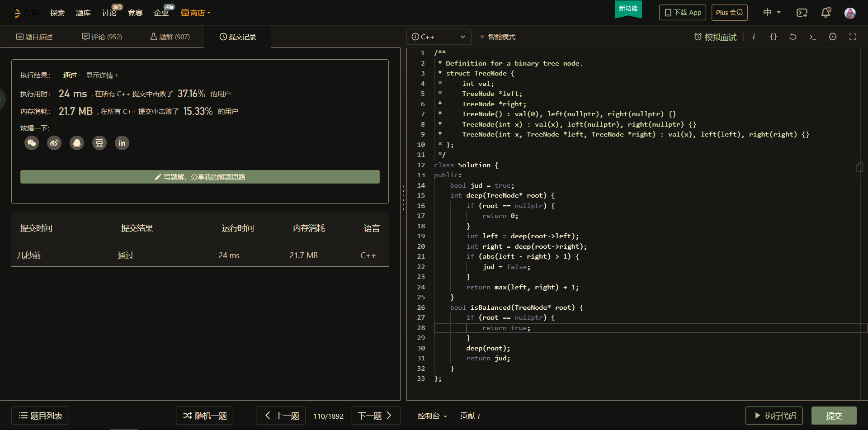
Task: Open the 贡献 contribute link
Action: point(470,416)
